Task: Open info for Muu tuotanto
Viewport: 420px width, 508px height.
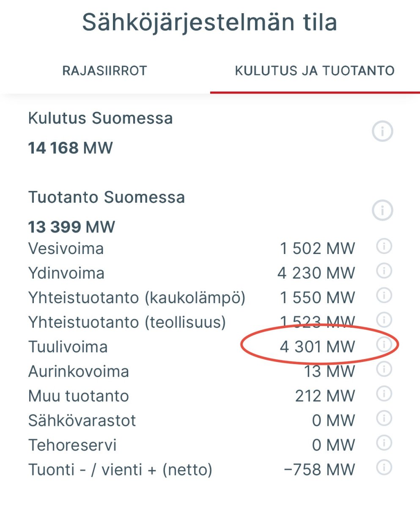Action: click(384, 394)
